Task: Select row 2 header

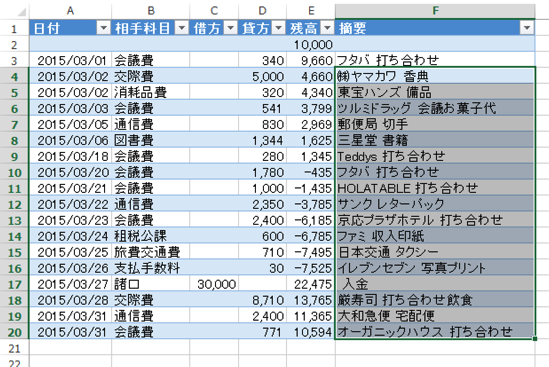Action: 14,44
